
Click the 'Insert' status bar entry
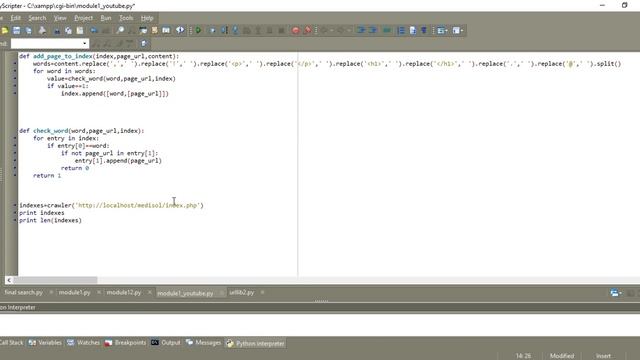point(603,356)
